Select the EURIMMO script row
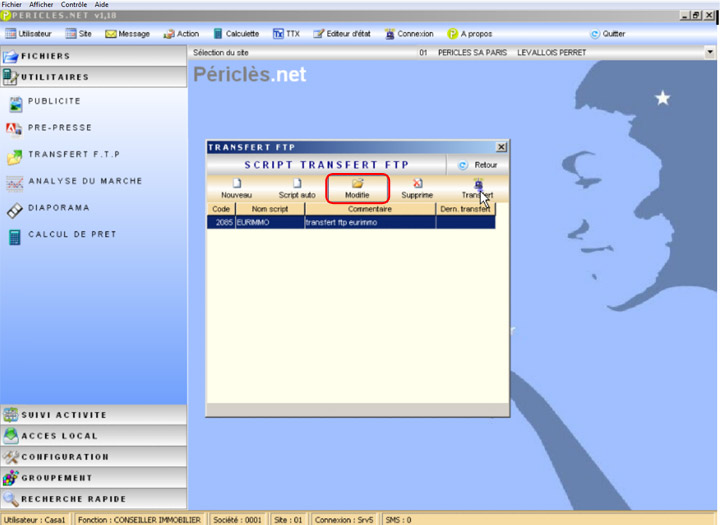Image resolution: width=720 pixels, height=525 pixels. 350,223
